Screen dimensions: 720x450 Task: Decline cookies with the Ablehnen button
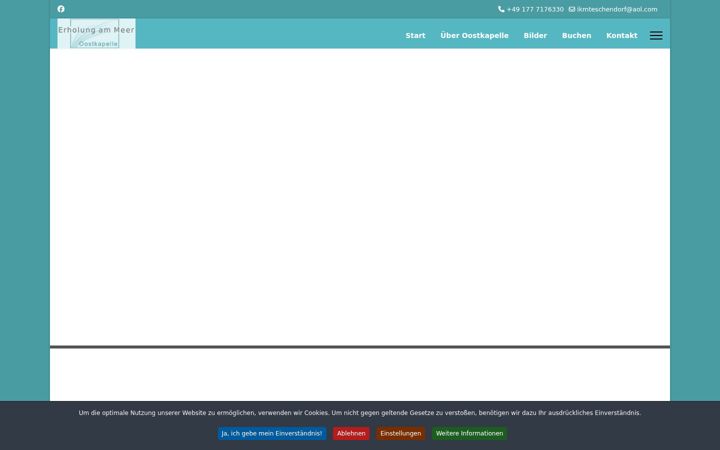351,433
